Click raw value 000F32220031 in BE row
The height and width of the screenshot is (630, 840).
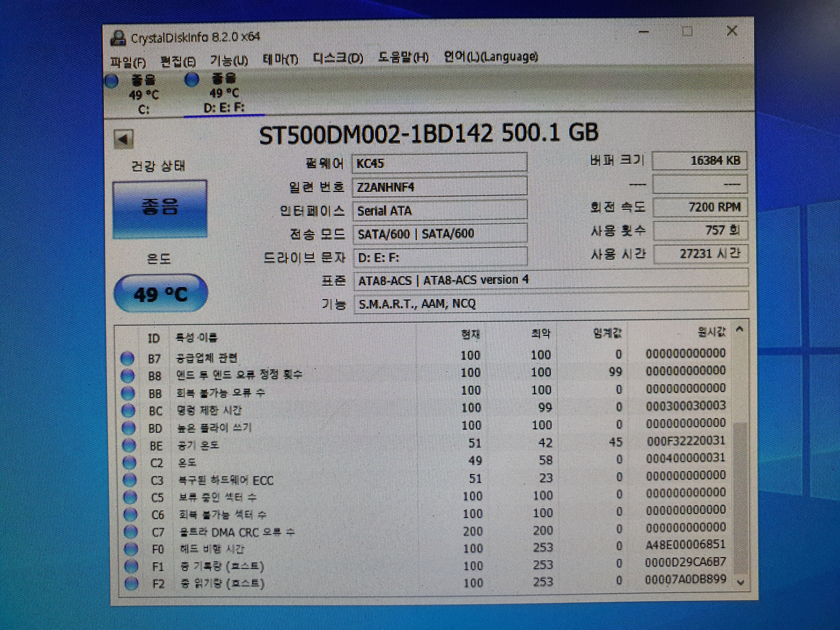pos(686,440)
